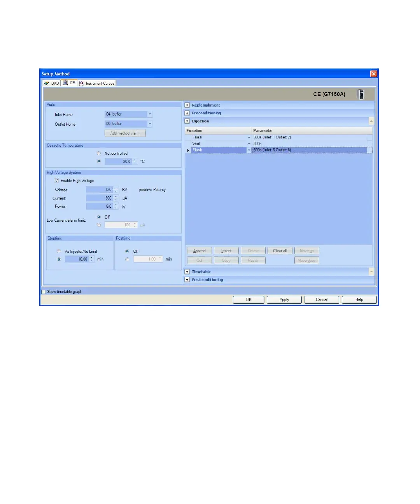
Task: Click the stoptime 10.00 input field
Action: (77, 259)
